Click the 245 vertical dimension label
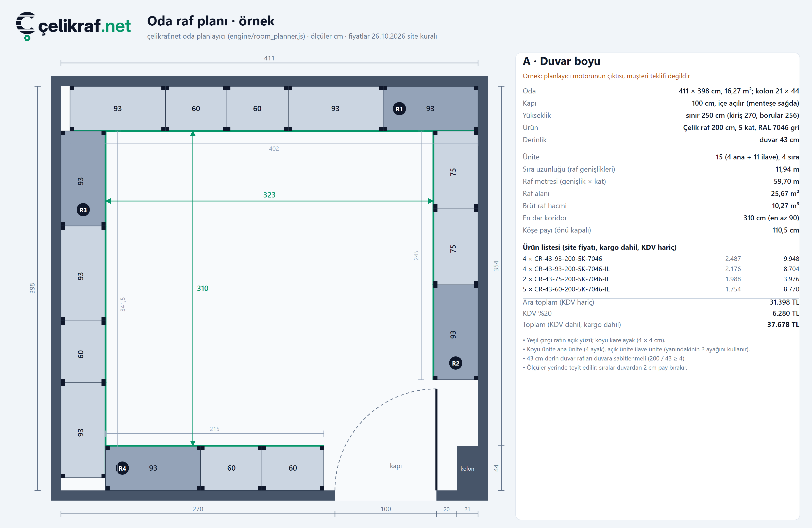Viewport: 812px width, 528px height. click(x=416, y=255)
